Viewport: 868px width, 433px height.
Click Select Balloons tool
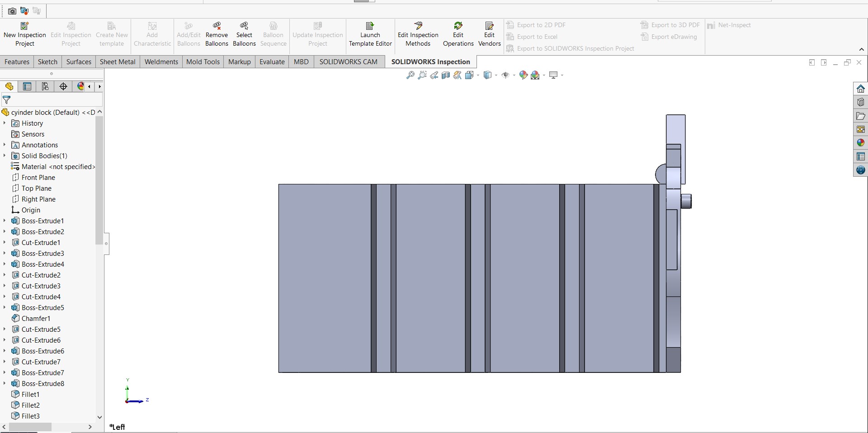[x=244, y=34]
